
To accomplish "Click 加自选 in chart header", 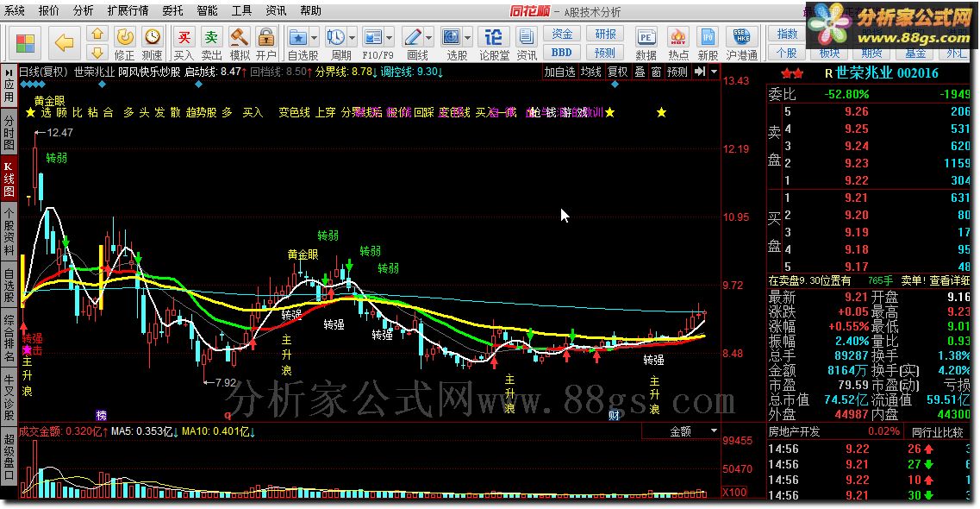I will point(559,72).
